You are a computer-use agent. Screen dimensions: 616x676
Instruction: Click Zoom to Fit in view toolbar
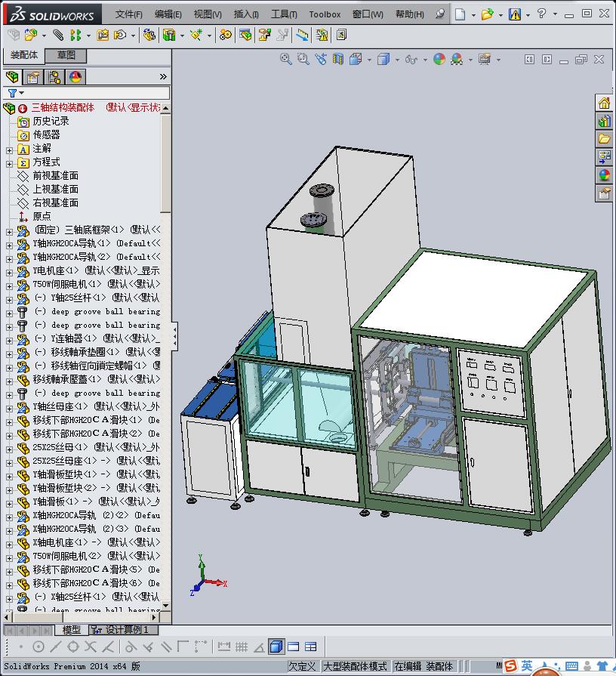coord(285,59)
